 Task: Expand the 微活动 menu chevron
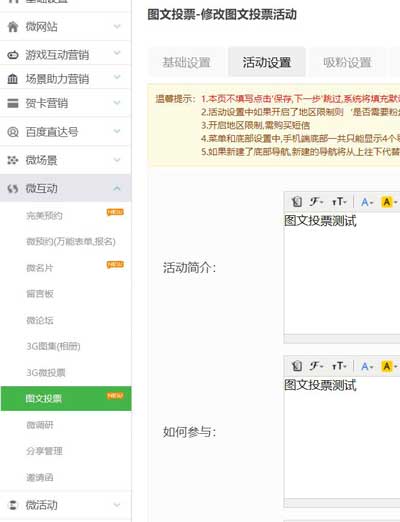(117, 505)
